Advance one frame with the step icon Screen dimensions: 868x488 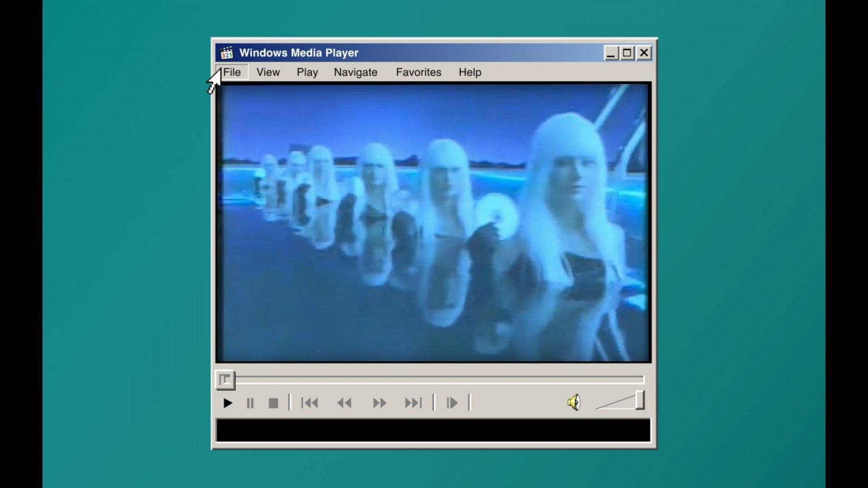pyautogui.click(x=452, y=403)
